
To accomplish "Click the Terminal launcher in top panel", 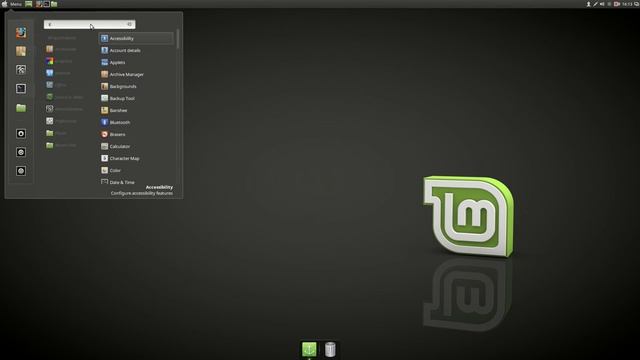I will pos(47,4).
